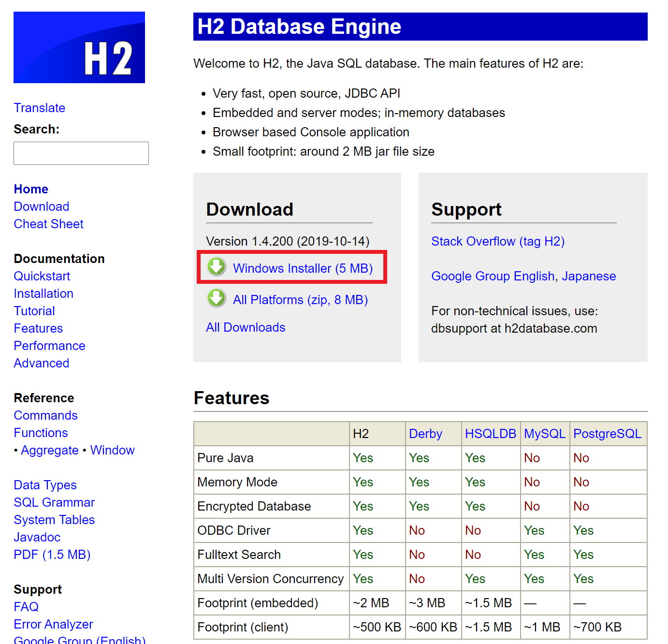Open the Tutorial page
Screen dimensions: 668x644
coord(34,311)
